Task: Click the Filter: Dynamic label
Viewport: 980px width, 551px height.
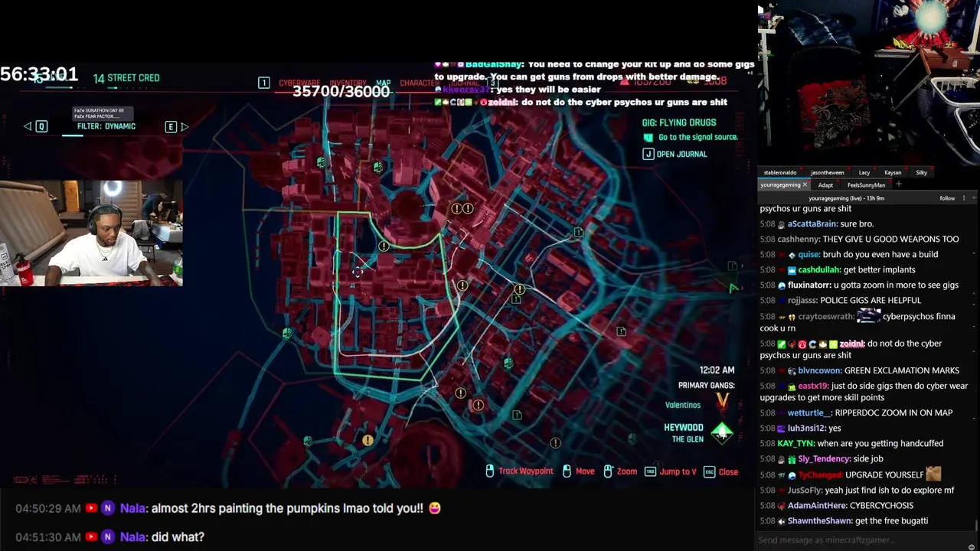Action: [x=106, y=126]
